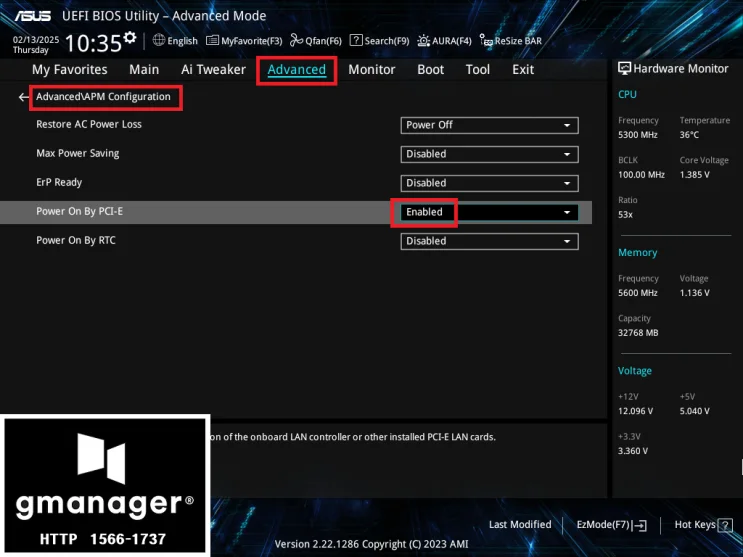743x557 pixels.
Task: Select the Power On By RTC row label
Action: 76,240
